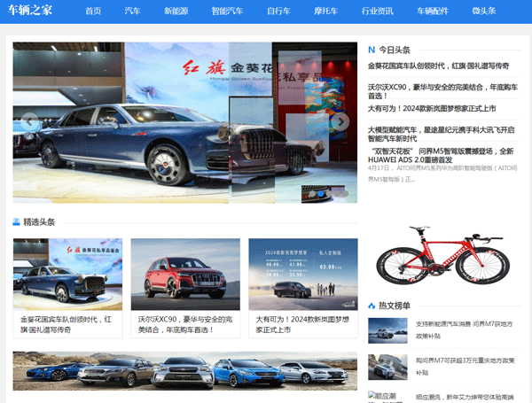Jump to the last carousel slide dot
Screen dimensions: 532x403
pos(345,194)
